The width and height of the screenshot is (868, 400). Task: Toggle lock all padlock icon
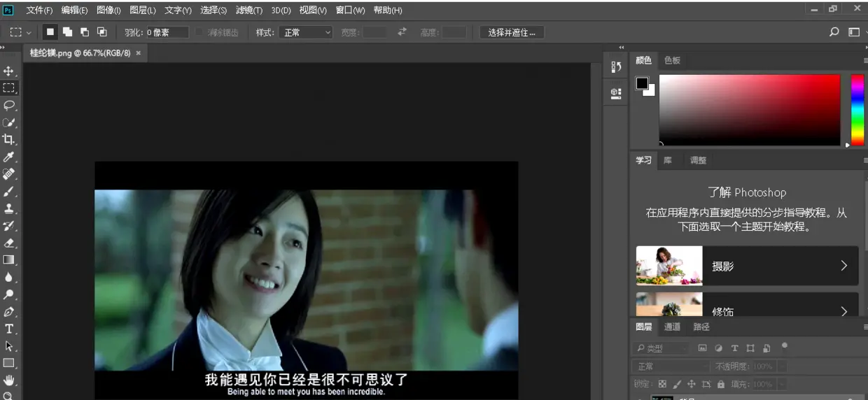click(x=721, y=384)
